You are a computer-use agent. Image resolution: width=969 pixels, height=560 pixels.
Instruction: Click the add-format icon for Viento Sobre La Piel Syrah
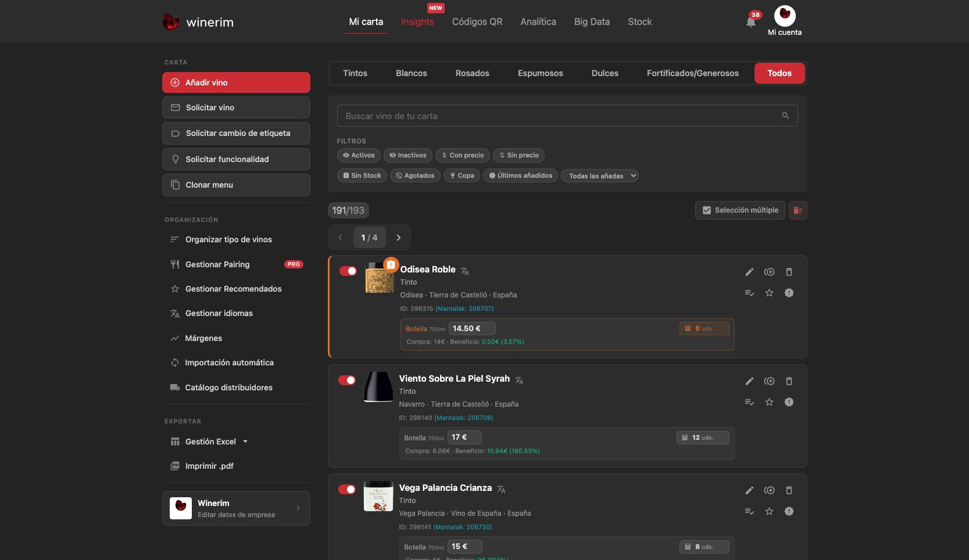(769, 381)
